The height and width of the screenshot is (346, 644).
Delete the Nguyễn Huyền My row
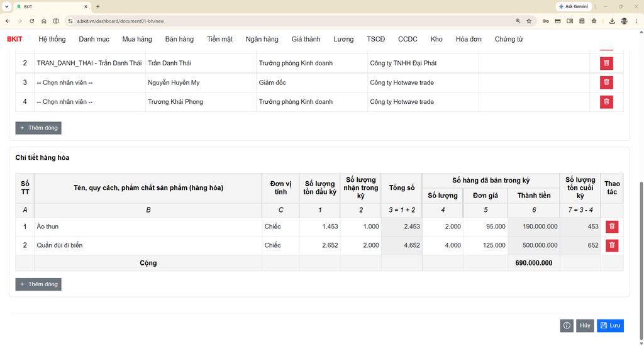(606, 82)
